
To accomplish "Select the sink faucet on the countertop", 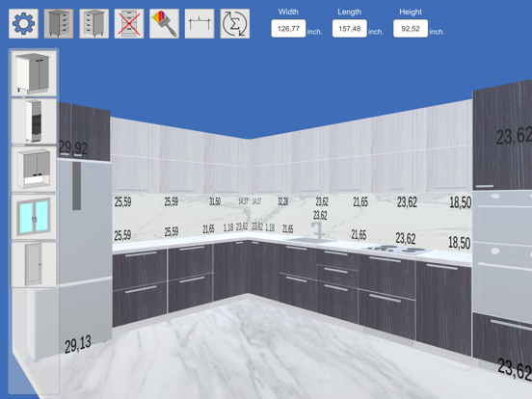I will pos(318,230).
